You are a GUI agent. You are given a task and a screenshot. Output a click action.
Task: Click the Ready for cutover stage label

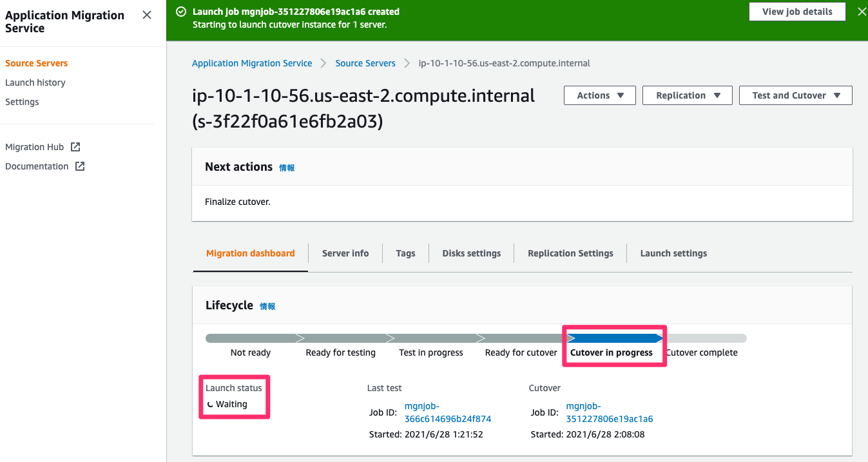click(x=521, y=352)
